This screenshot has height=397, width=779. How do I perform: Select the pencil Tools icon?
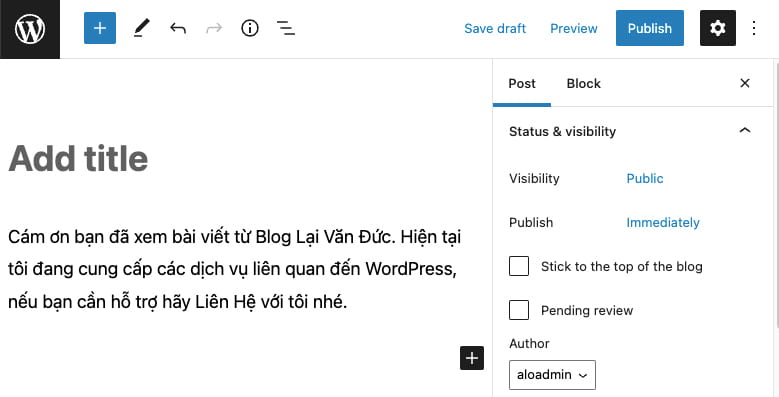point(141,28)
